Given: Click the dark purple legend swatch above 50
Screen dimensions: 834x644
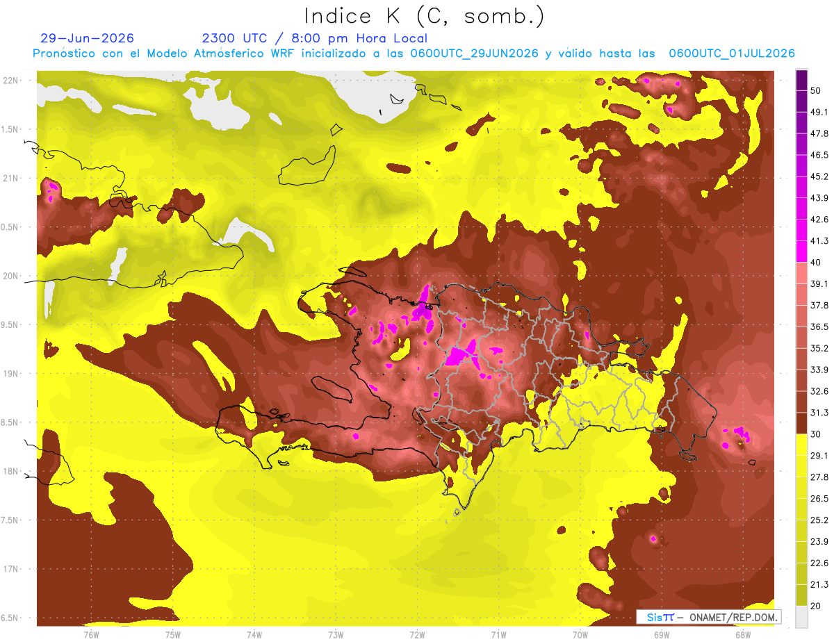Looking at the screenshot, I should [x=801, y=81].
